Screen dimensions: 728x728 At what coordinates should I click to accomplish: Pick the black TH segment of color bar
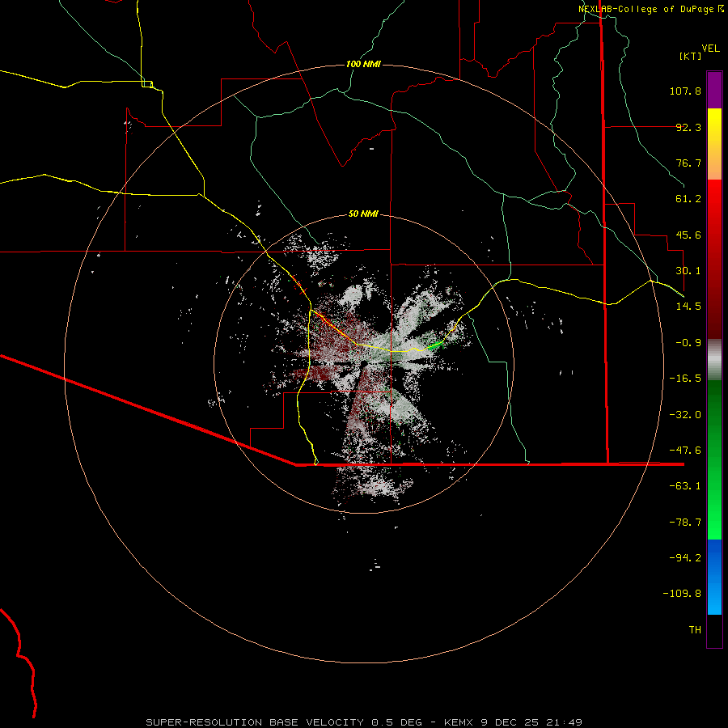[714, 631]
